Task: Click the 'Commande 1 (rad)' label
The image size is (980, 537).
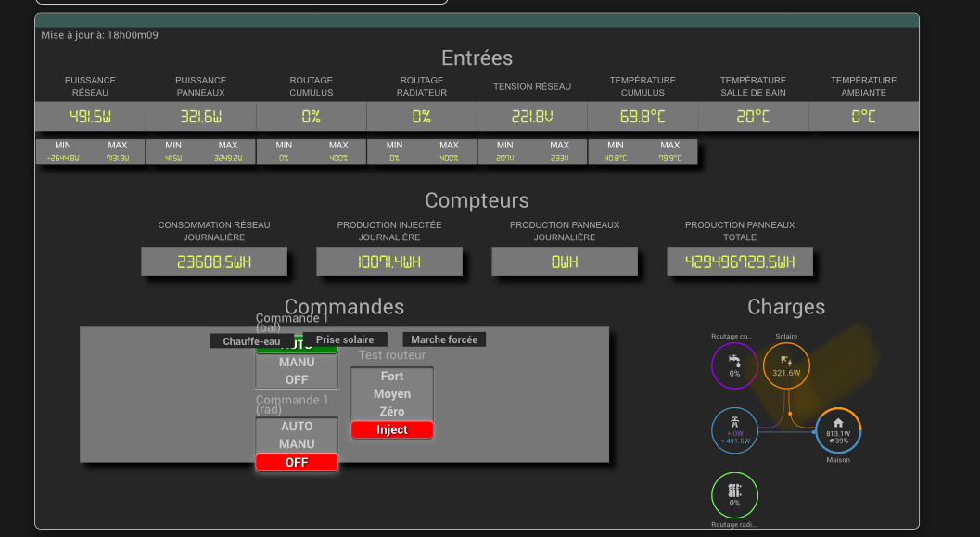Action: (292, 404)
